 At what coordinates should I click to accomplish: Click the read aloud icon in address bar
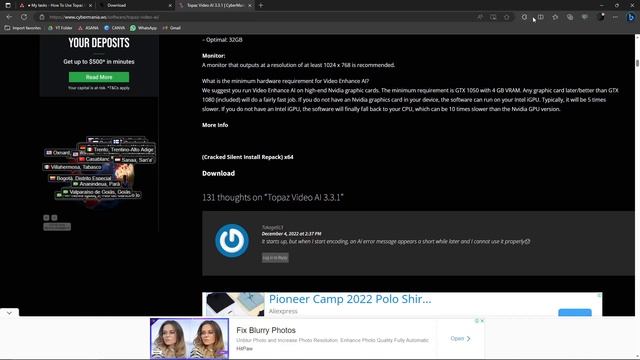point(480,17)
